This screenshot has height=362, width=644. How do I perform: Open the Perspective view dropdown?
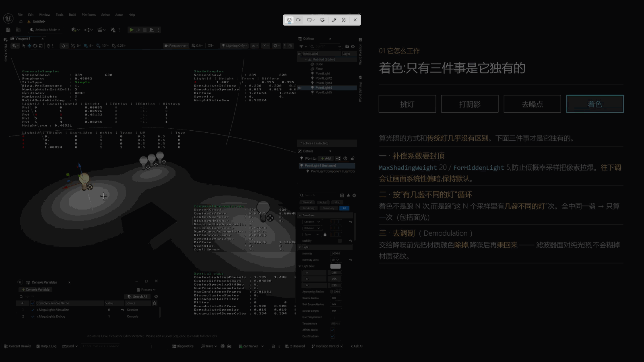[x=176, y=46]
